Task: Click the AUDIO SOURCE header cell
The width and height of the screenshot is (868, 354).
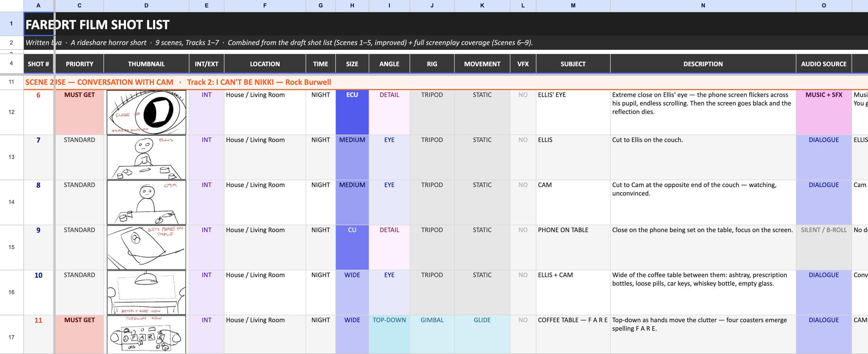Action: pyautogui.click(x=824, y=64)
